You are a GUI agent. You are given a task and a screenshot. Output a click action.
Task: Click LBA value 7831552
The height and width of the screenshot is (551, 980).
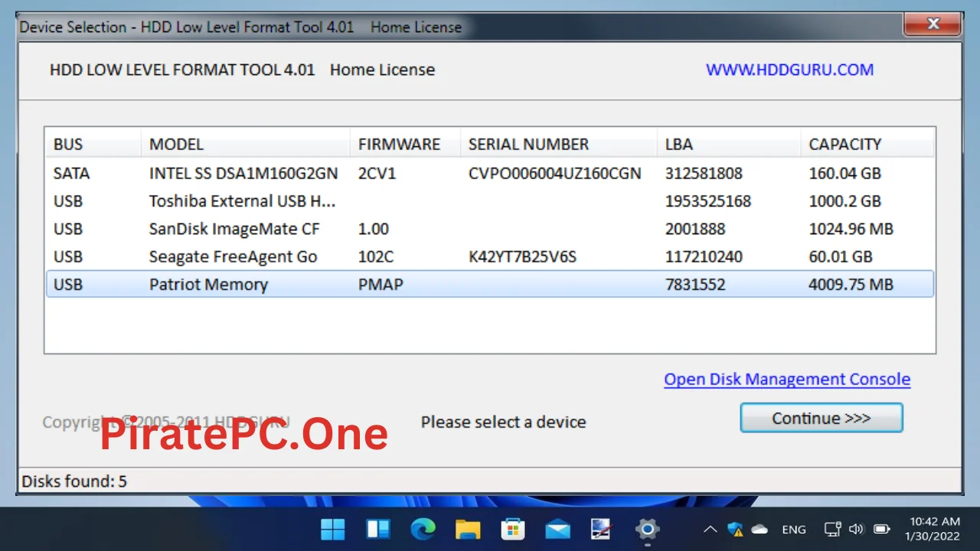click(695, 285)
